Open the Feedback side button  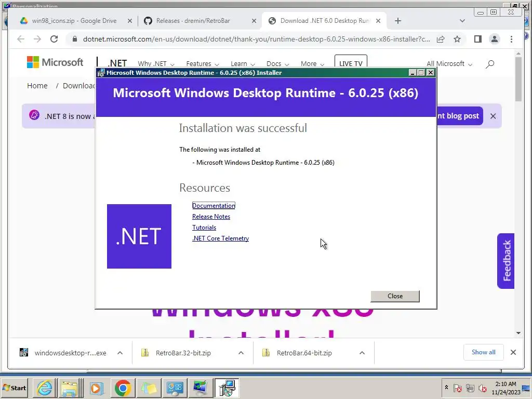point(506,261)
